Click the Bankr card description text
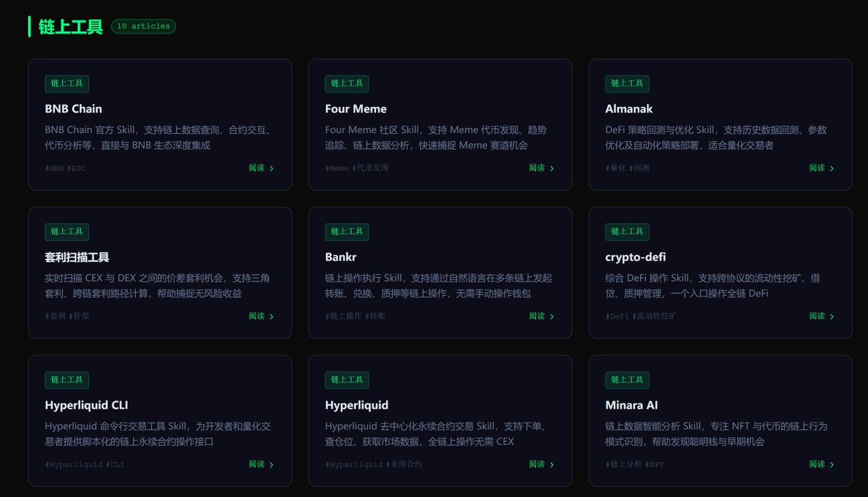 coord(438,286)
